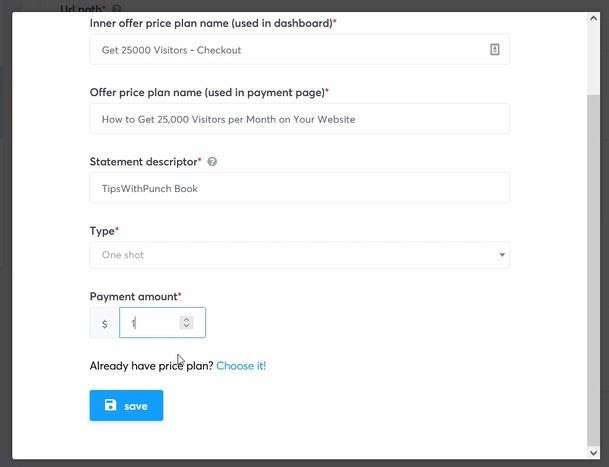Image resolution: width=609 pixels, height=467 pixels.
Task: Click the Payment amount label
Action: pos(136,296)
